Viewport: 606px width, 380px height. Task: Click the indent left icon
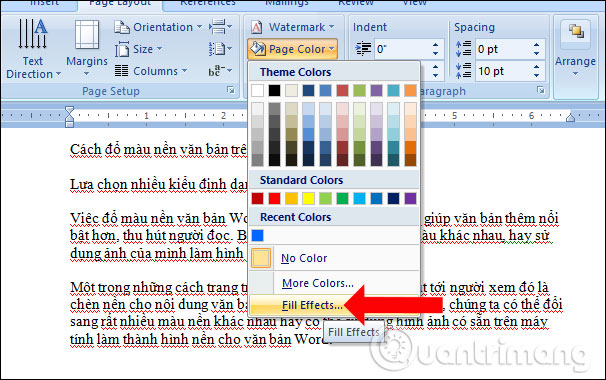click(x=363, y=49)
